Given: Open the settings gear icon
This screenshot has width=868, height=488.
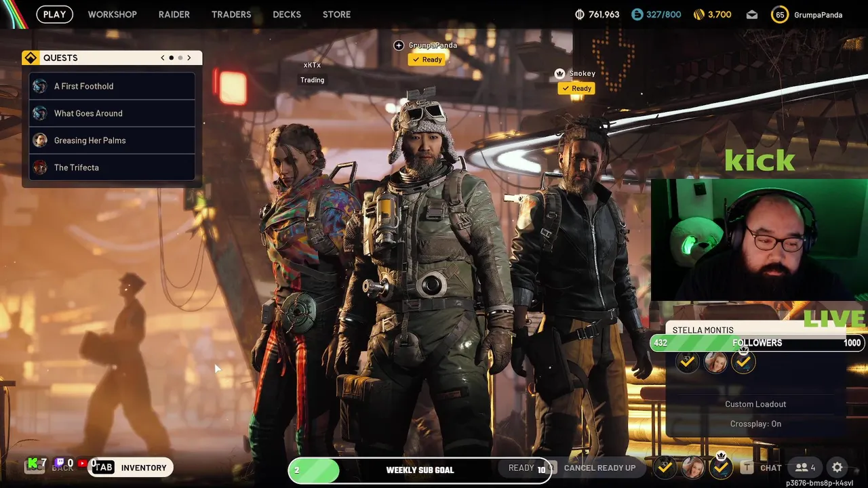Looking at the screenshot, I should coord(837,468).
